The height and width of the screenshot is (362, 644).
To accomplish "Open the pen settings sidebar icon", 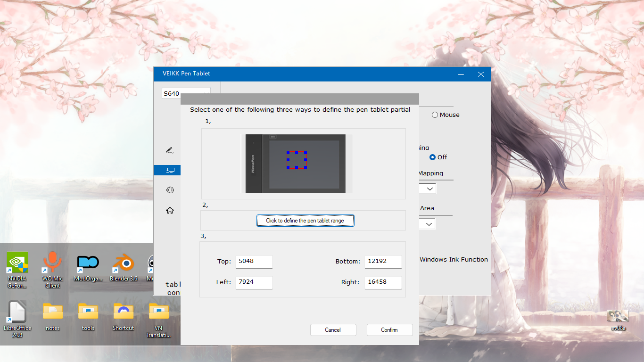I will tap(170, 150).
